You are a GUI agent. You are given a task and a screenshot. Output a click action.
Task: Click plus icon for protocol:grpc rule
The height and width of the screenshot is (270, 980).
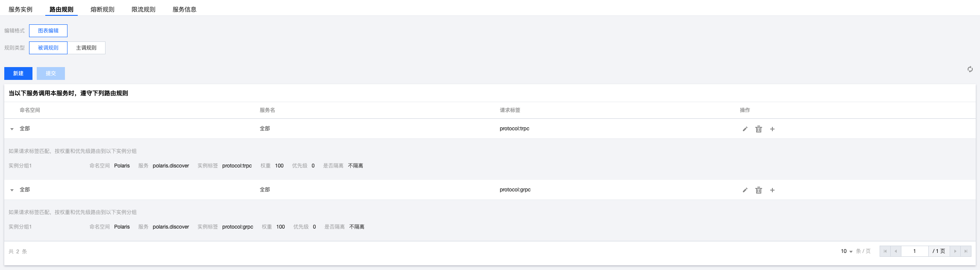tap(772, 190)
